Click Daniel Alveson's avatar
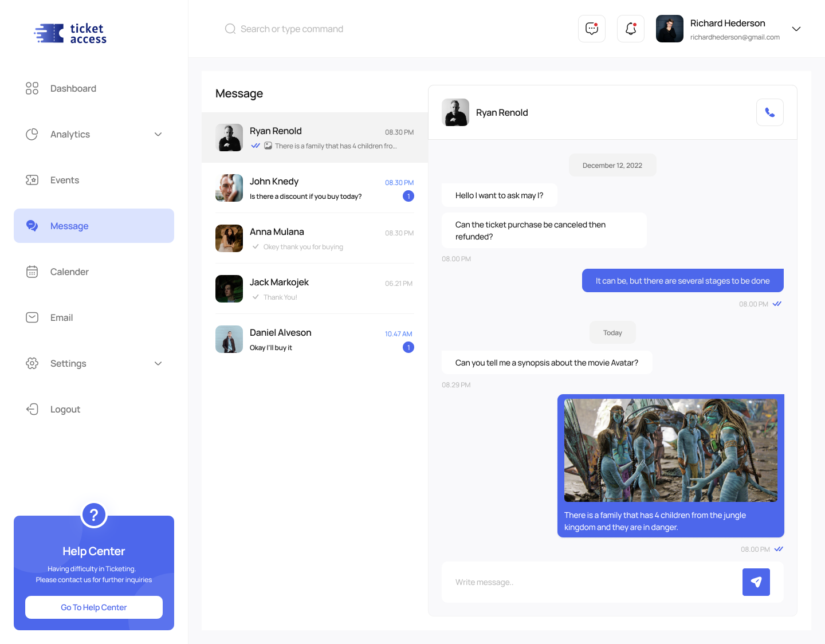The width and height of the screenshot is (825, 644). 229,339
